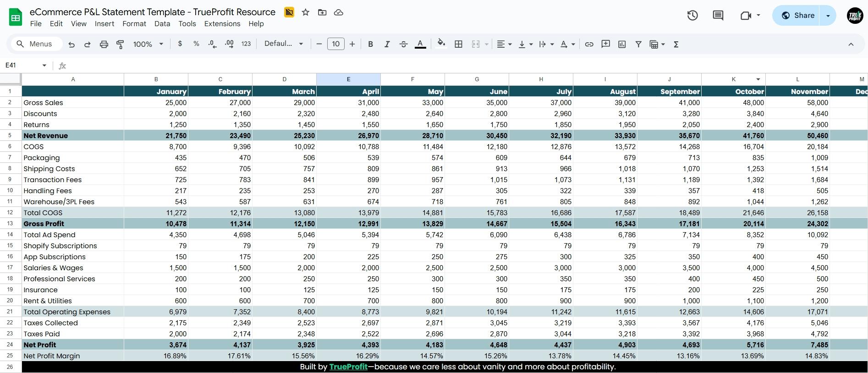
Task: Open the borders tool
Action: (x=458, y=44)
